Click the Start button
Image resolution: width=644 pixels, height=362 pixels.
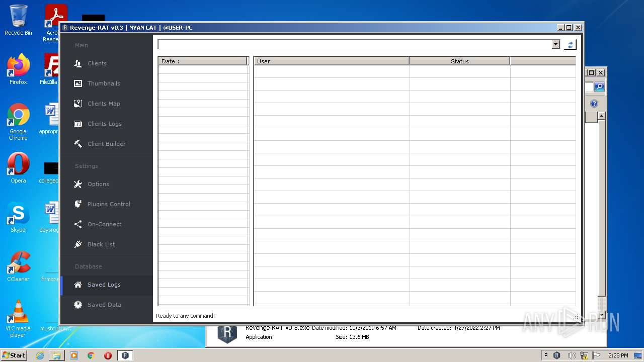click(14, 355)
